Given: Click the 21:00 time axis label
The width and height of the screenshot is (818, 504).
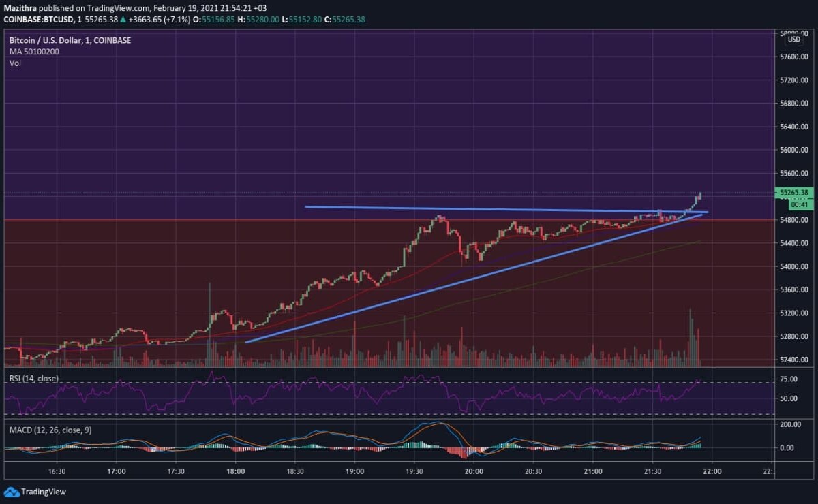Looking at the screenshot, I should click(x=593, y=471).
